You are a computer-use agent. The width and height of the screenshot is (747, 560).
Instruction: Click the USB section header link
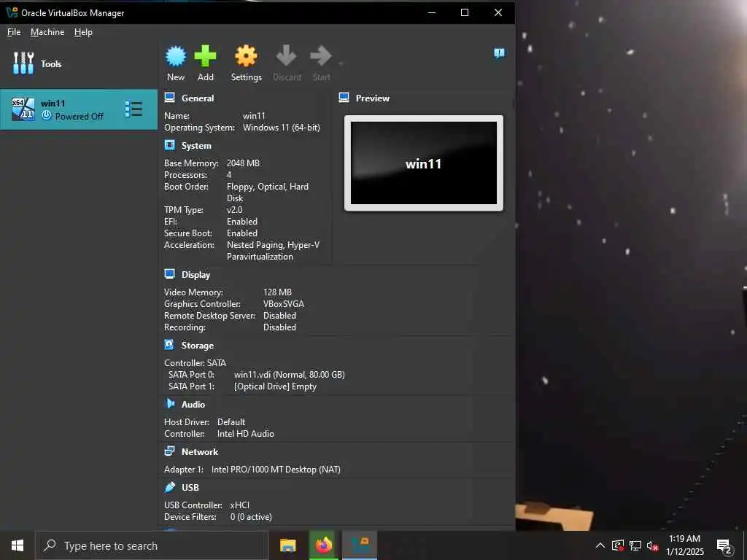[190, 488]
